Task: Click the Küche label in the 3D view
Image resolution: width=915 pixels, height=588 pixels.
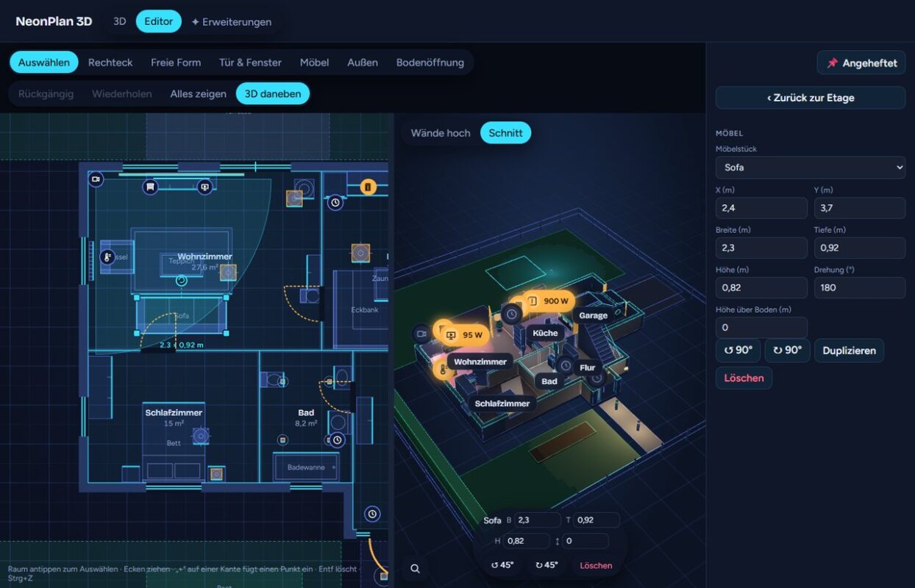Action: [545, 333]
